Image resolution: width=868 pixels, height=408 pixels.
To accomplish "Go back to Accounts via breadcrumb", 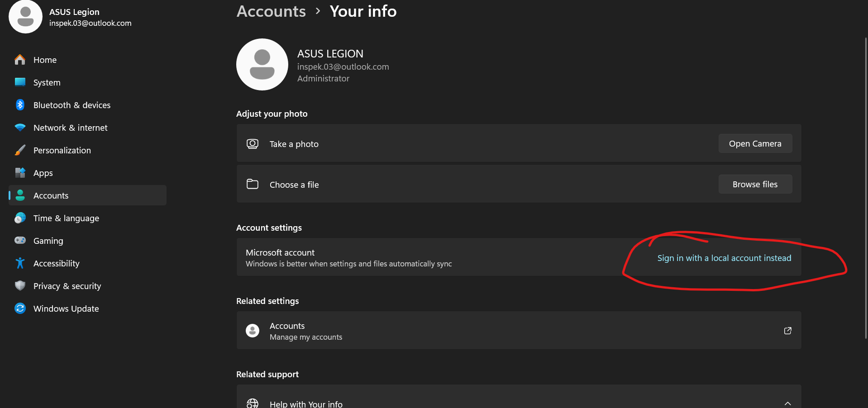I will click(271, 11).
